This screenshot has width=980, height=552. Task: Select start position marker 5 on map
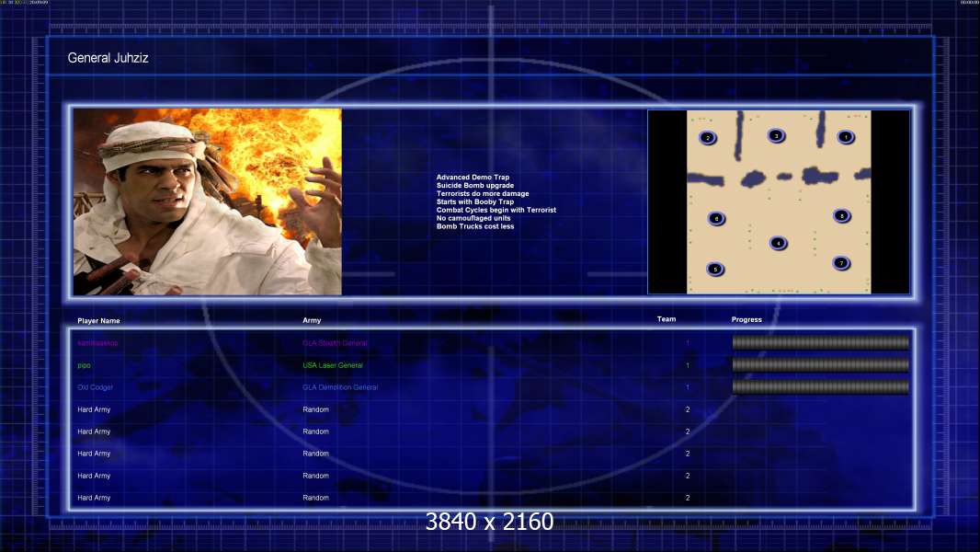pyautogui.click(x=715, y=270)
